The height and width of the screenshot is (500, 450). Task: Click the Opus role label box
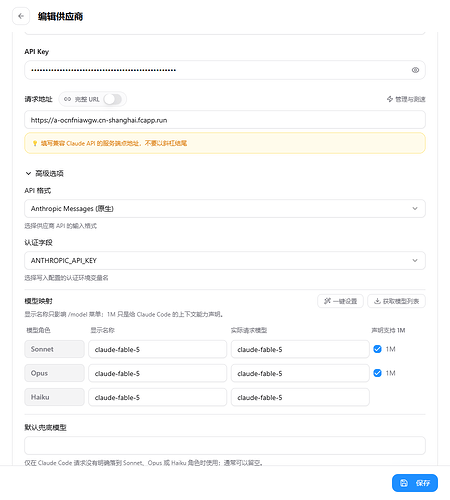pos(54,373)
